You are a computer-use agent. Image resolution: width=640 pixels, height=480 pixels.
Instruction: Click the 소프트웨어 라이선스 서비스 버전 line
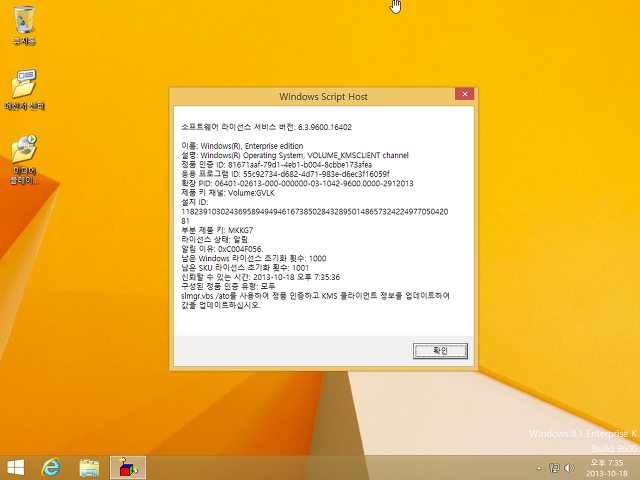[267, 127]
